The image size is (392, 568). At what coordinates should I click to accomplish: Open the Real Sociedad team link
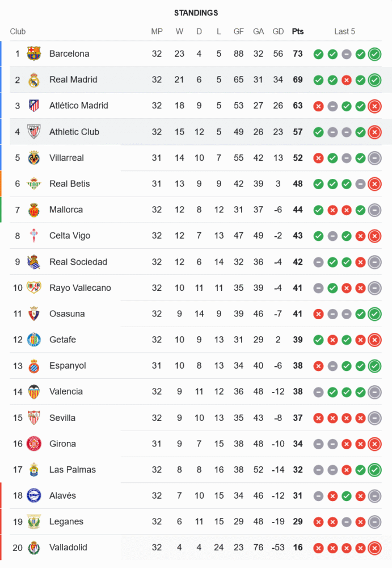[78, 262]
